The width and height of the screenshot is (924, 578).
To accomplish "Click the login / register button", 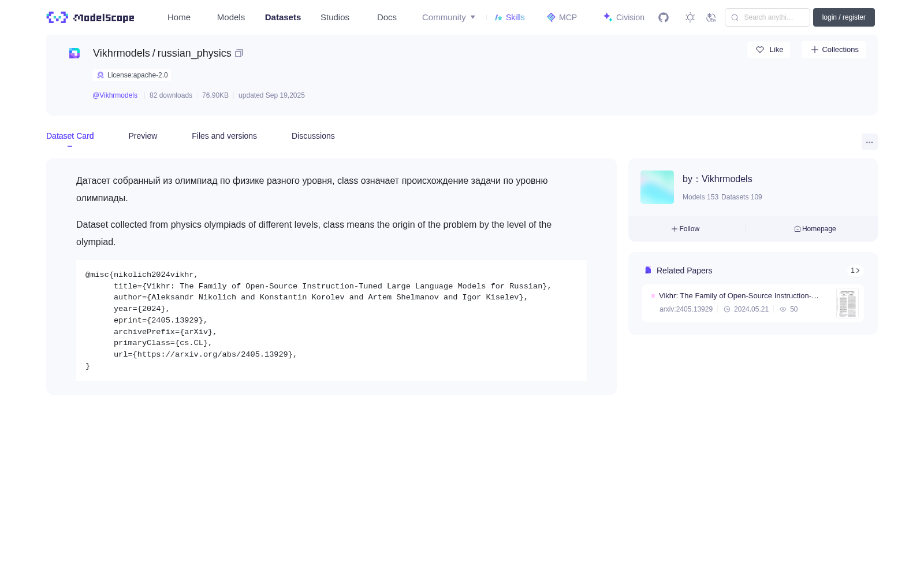I will pos(844,17).
